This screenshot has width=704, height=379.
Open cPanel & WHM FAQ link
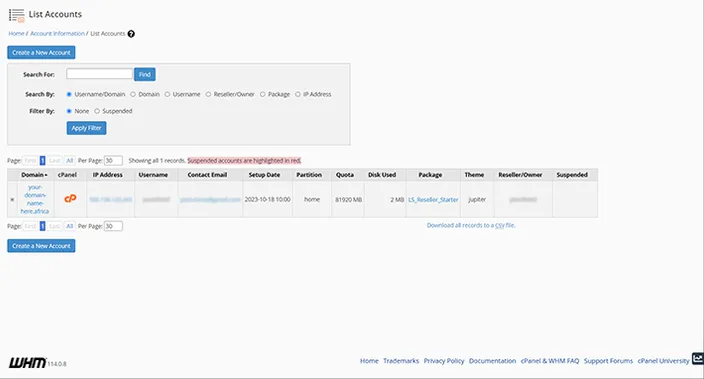550,361
